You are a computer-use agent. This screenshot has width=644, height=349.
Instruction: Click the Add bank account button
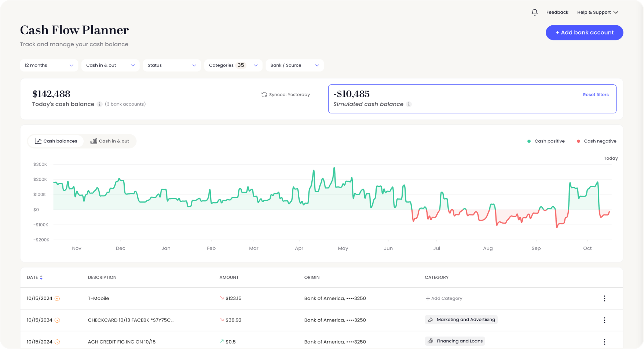tap(584, 33)
